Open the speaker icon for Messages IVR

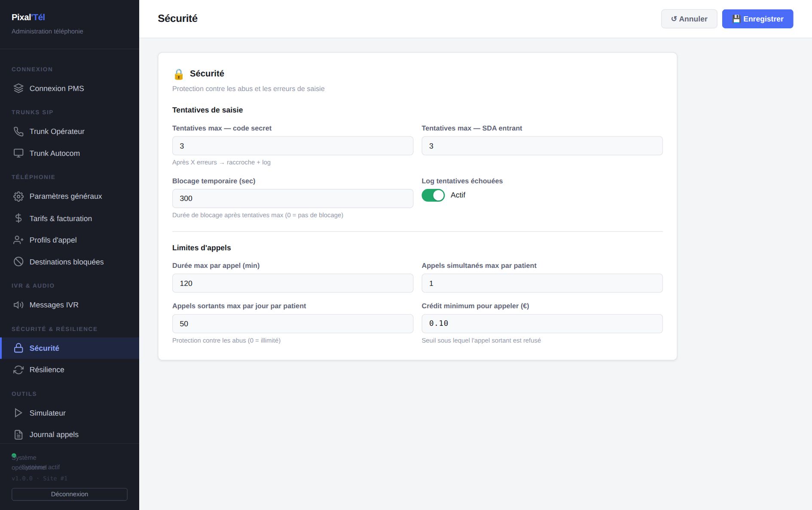[18, 305]
